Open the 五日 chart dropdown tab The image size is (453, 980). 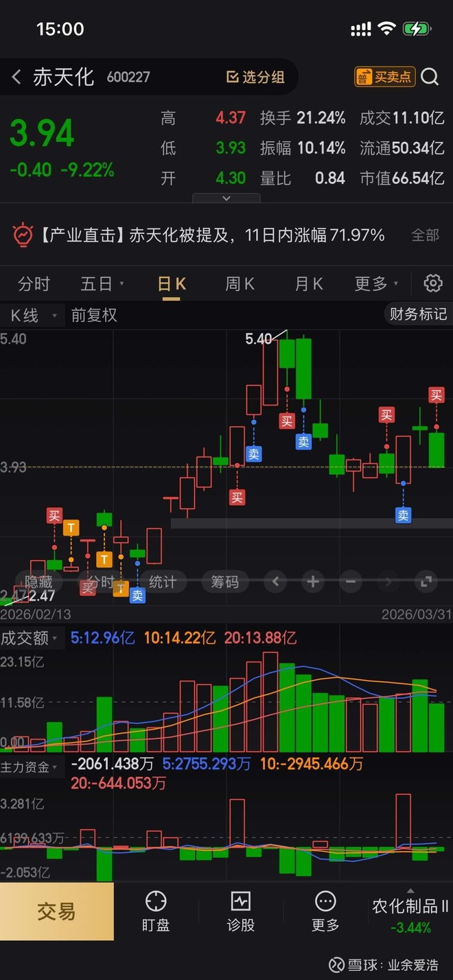(x=102, y=283)
